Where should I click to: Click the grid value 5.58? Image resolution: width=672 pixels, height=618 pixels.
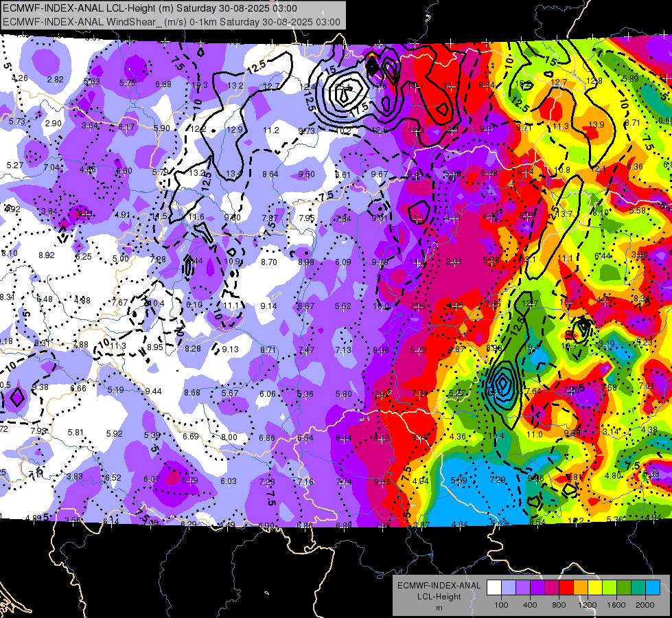(637, 211)
